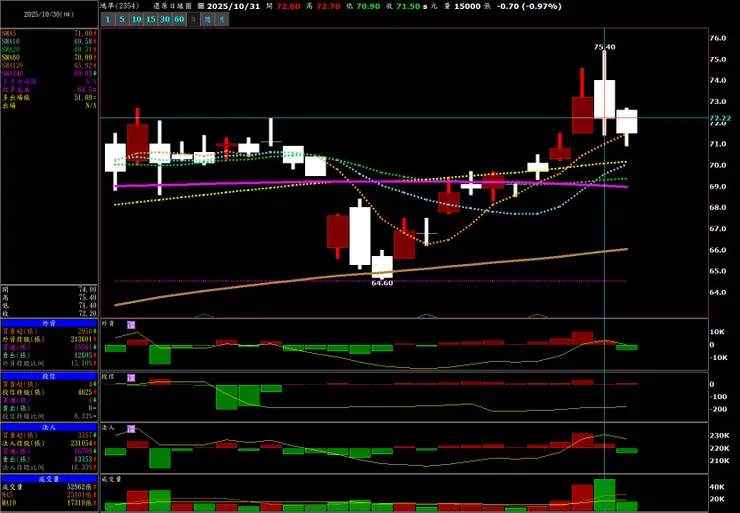Click the 做多成本 value 64.5
The height and width of the screenshot is (513, 740).
point(87,89)
